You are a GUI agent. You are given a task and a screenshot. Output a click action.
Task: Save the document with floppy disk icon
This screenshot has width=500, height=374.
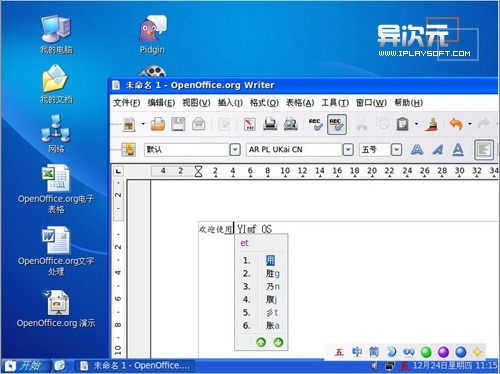click(x=178, y=124)
